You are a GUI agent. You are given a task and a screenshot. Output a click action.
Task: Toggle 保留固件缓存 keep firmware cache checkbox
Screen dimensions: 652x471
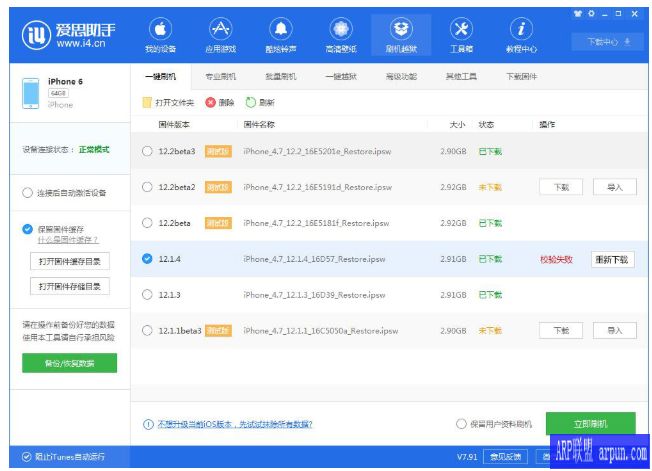(27, 229)
